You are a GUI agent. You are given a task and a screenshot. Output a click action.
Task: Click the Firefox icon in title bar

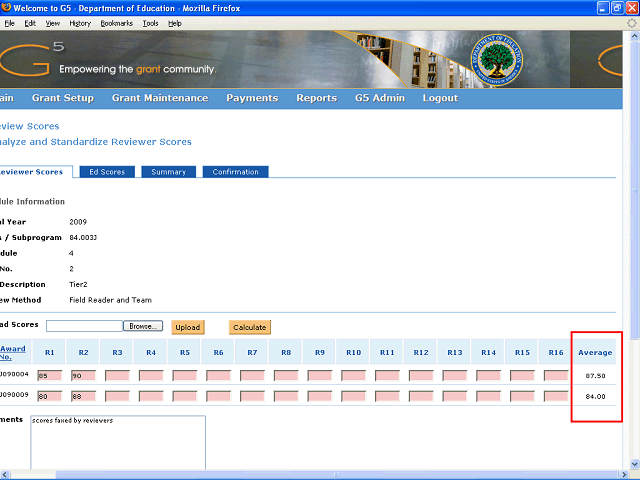click(x=6, y=8)
